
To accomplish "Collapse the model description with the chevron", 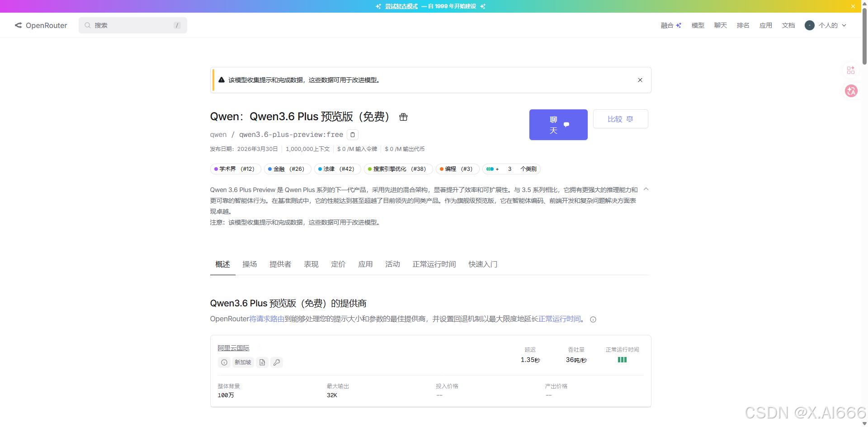I will pyautogui.click(x=646, y=189).
